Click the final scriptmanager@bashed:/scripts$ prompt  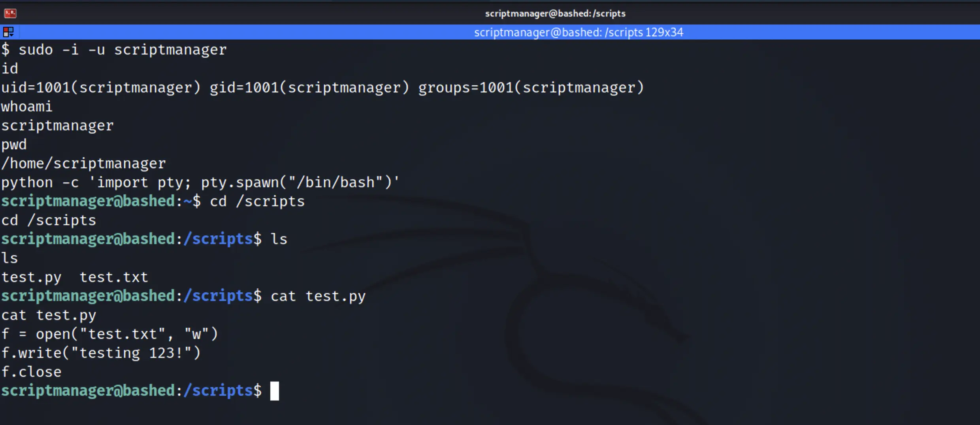(x=131, y=391)
